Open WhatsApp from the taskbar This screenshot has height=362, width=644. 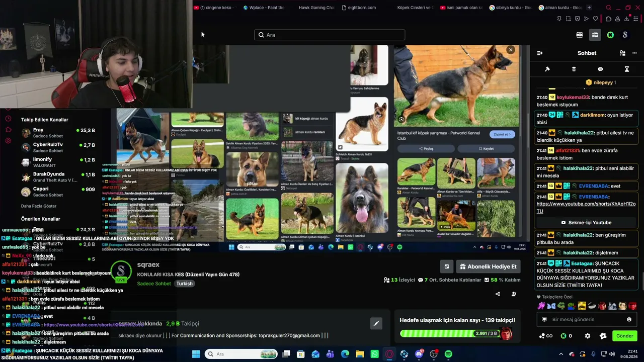pos(375,354)
